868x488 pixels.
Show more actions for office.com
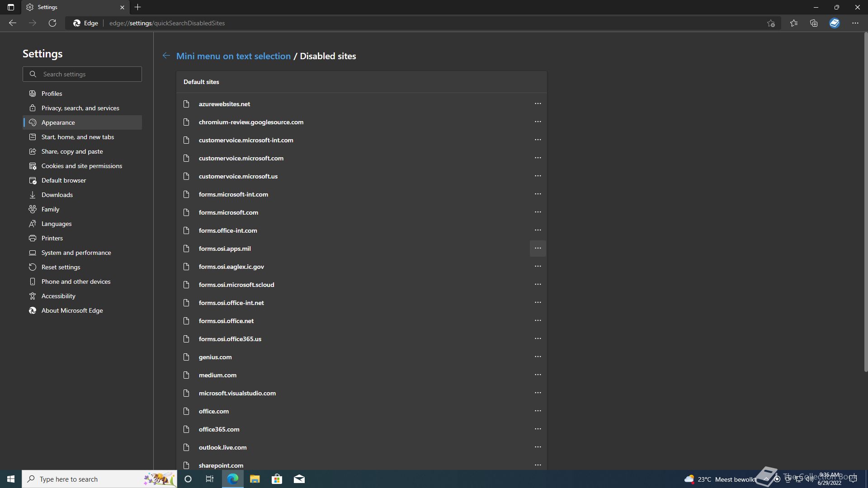tap(538, 411)
